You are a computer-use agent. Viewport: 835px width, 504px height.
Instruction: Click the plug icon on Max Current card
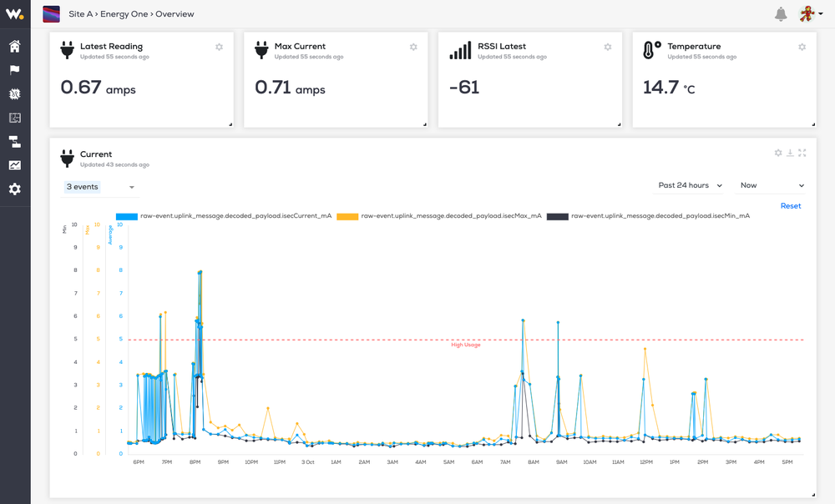pyautogui.click(x=261, y=50)
